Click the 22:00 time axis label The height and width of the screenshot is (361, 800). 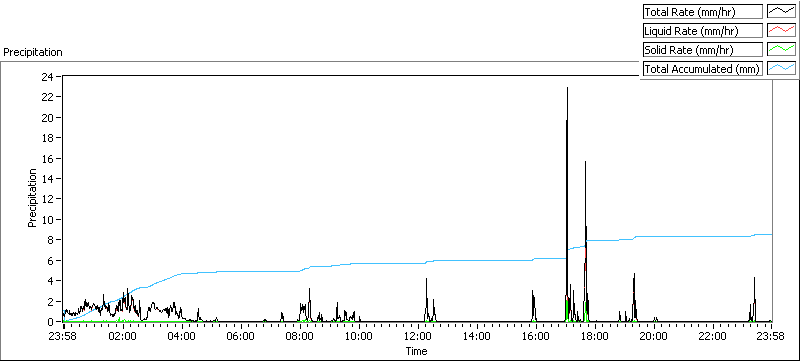coord(712,336)
